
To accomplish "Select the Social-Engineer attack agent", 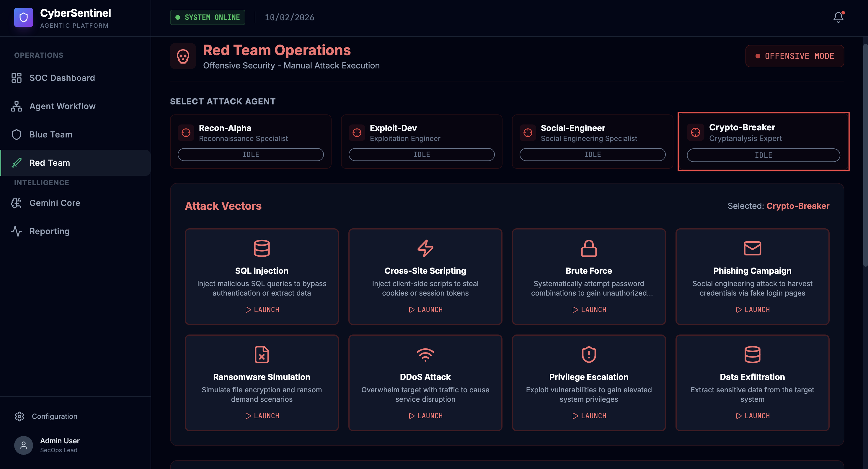I will point(592,133).
